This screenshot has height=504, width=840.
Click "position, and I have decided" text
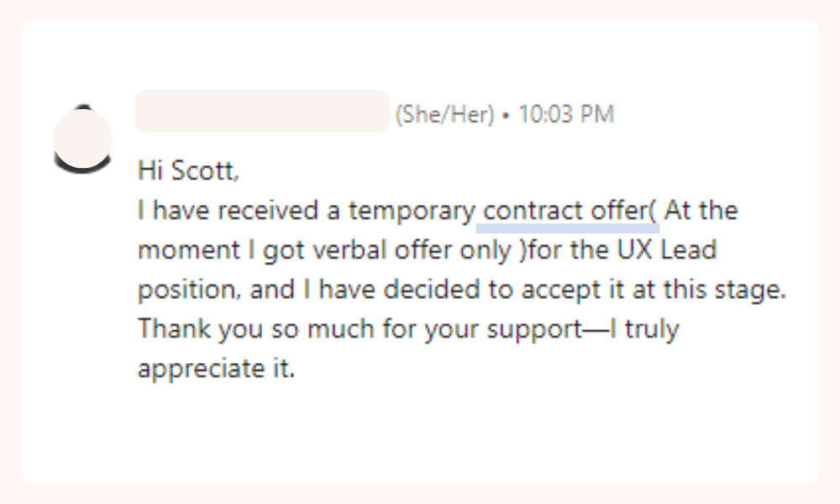(x=309, y=290)
